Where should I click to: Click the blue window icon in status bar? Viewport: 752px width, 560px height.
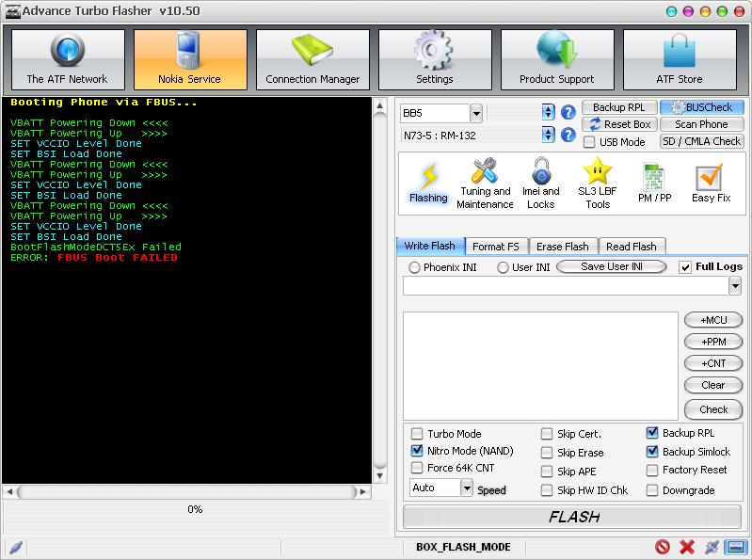tap(736, 547)
